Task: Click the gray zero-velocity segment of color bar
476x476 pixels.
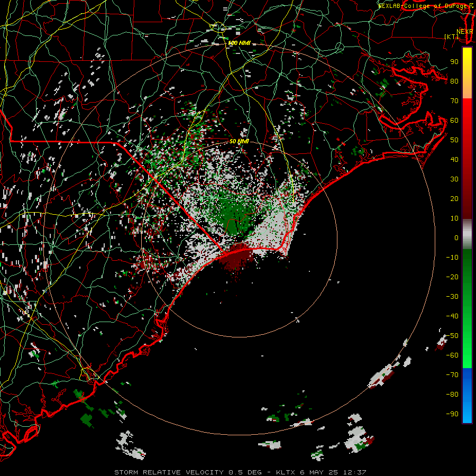Action: (467, 234)
